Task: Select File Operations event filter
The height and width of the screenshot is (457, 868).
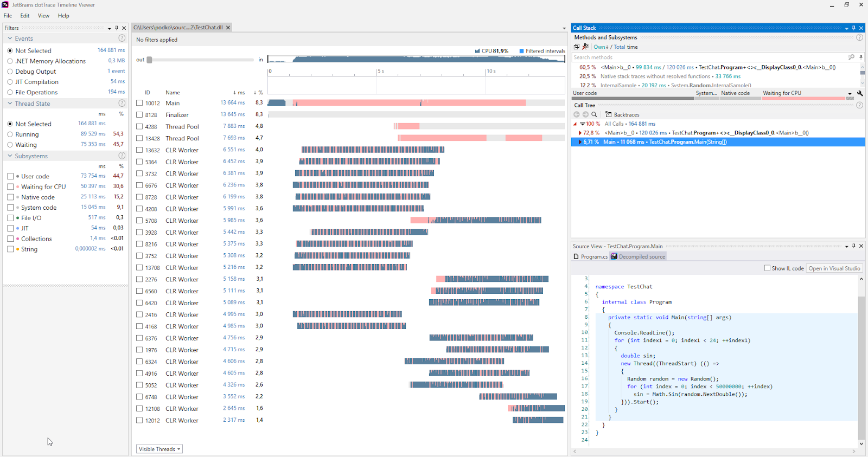Action: pos(10,92)
